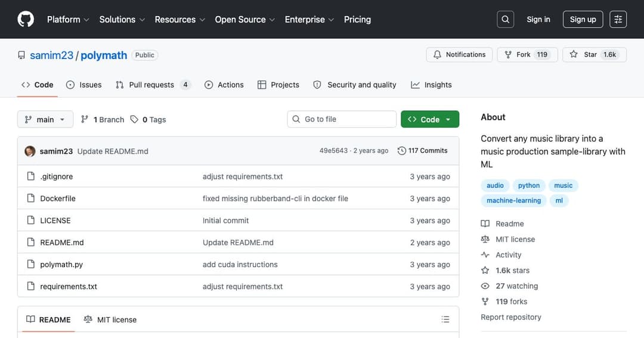Open the appearance settings sliders icon
Screen dimensions: 644x338
[618, 19]
